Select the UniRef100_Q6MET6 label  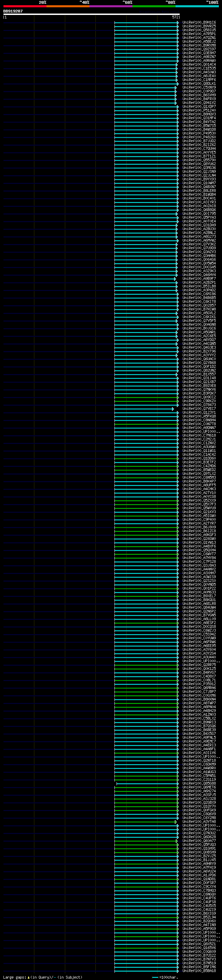tap(199, 787)
